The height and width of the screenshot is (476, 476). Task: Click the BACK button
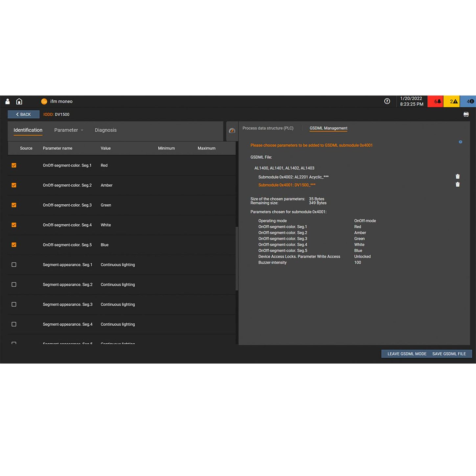[x=23, y=114]
